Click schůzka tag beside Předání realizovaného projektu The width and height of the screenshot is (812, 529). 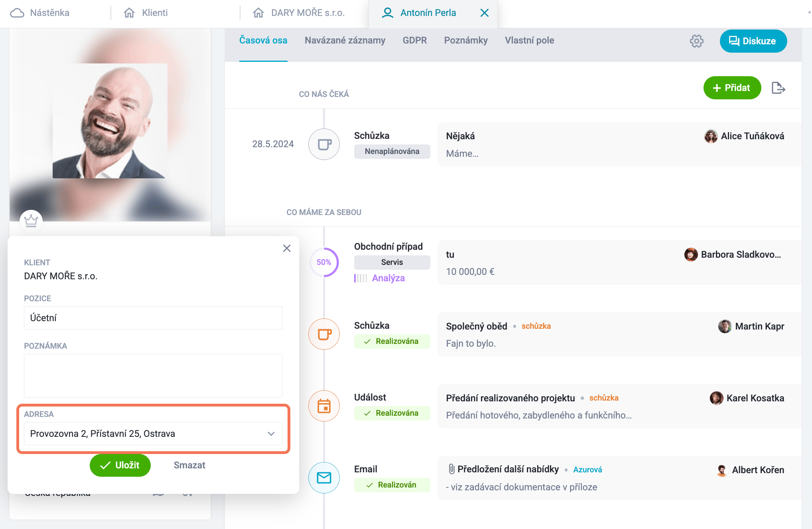pyautogui.click(x=604, y=398)
